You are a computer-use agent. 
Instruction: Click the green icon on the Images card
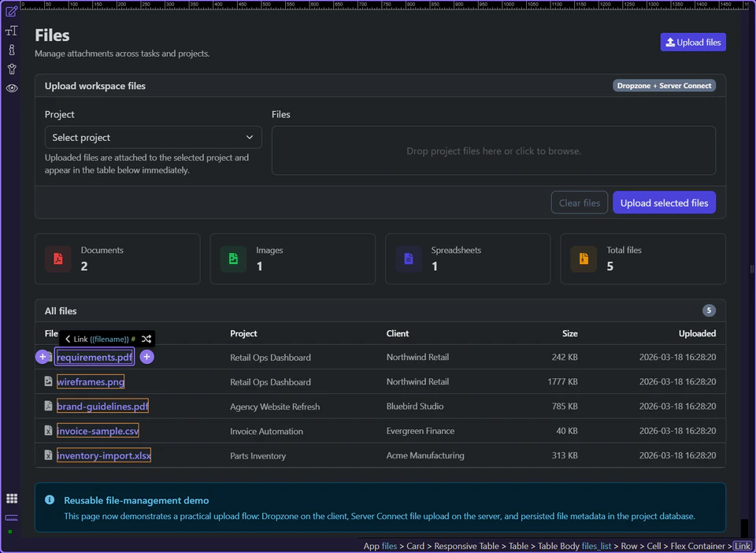click(x=233, y=258)
